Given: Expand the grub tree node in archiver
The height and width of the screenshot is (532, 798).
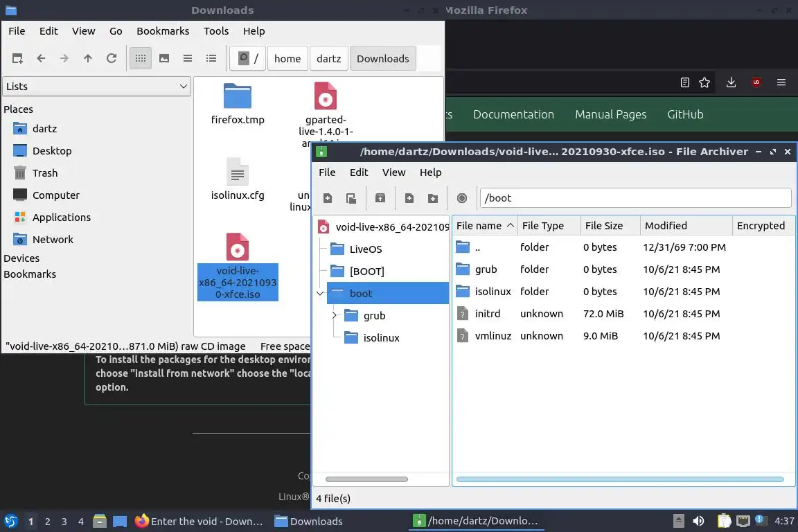Looking at the screenshot, I should [335, 316].
